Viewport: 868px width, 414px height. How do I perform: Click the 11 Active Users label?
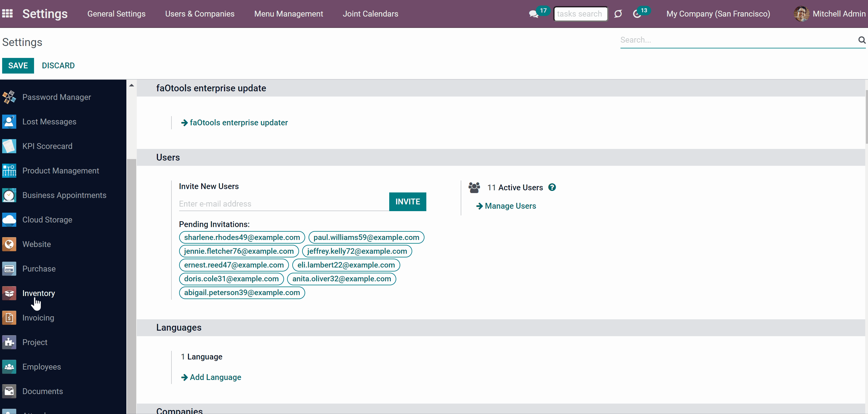515,188
